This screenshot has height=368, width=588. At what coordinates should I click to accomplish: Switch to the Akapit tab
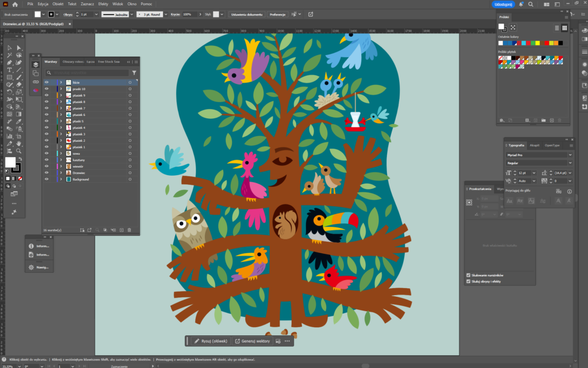pyautogui.click(x=534, y=145)
